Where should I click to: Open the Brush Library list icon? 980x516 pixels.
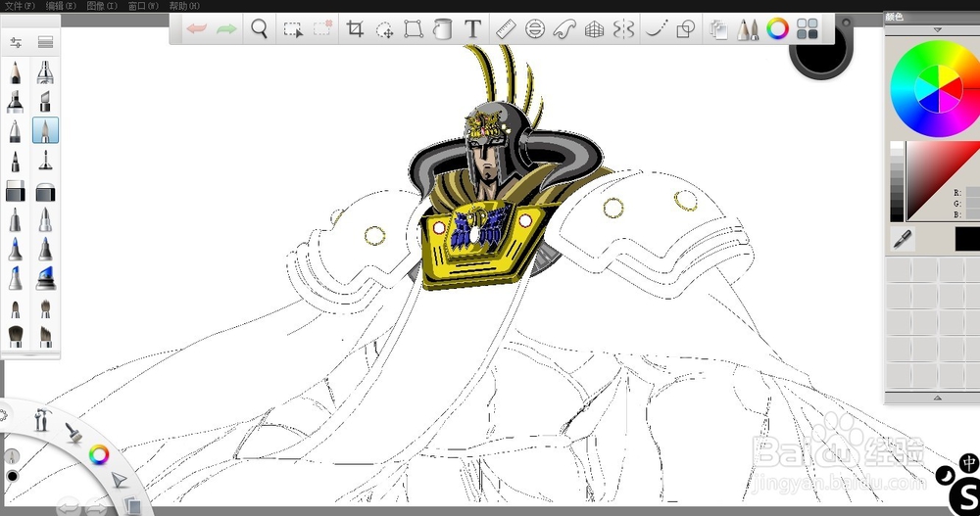pos(45,42)
